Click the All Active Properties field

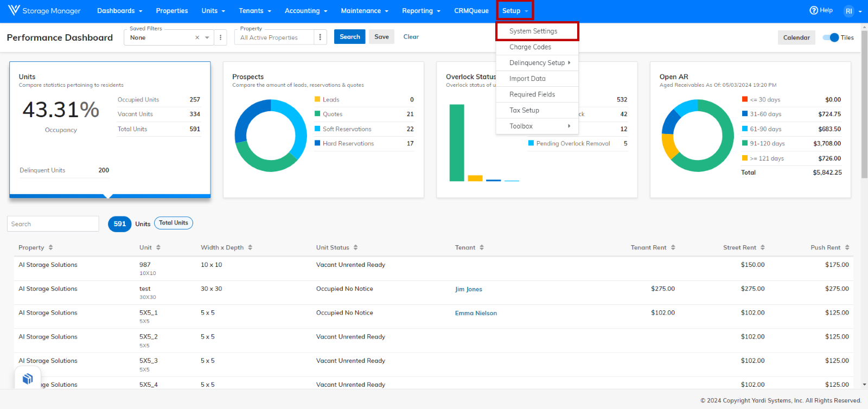coord(274,37)
